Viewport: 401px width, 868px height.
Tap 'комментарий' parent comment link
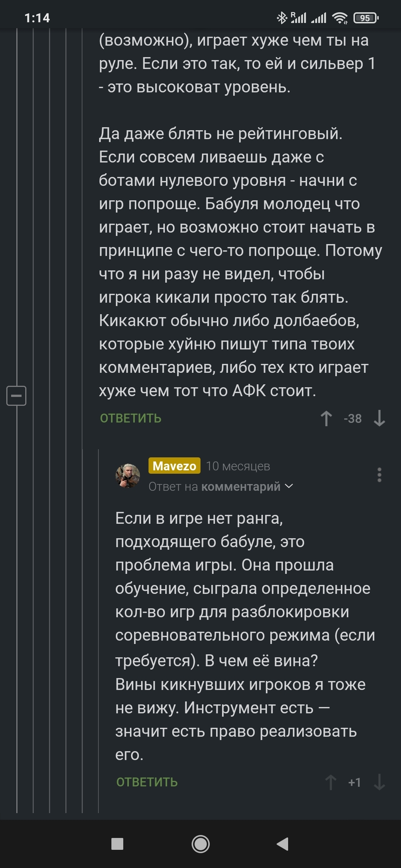pyautogui.click(x=241, y=486)
